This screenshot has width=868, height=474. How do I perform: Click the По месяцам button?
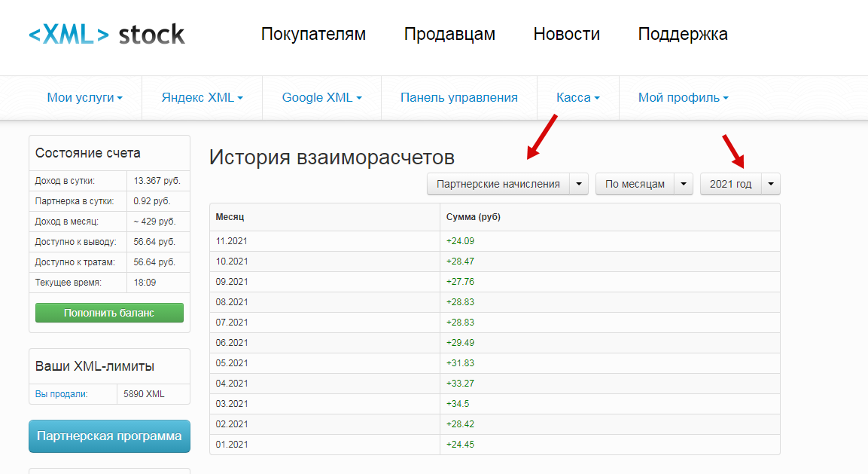[635, 184]
